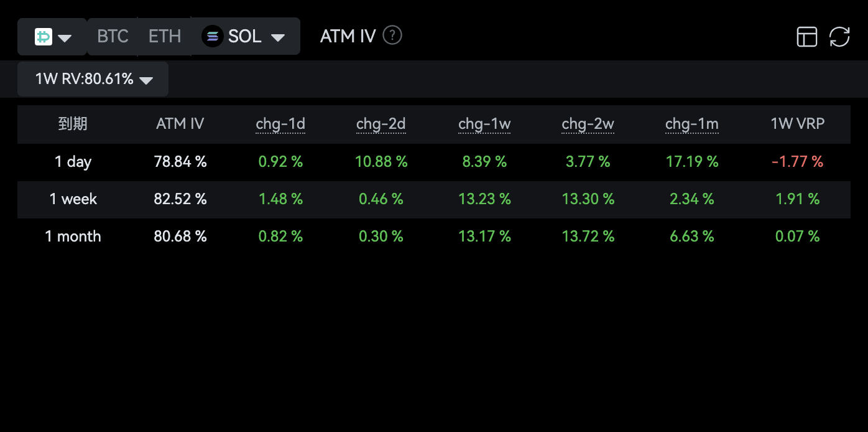Image resolution: width=868 pixels, height=432 pixels.
Task: Select the chg-2w column header
Action: (588, 124)
